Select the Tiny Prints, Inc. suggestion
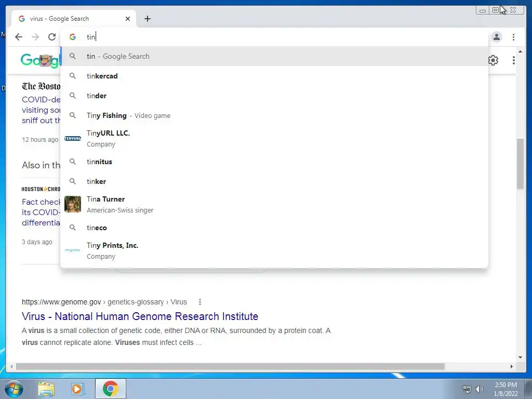Screen dimensions: 532x399 click(274, 250)
